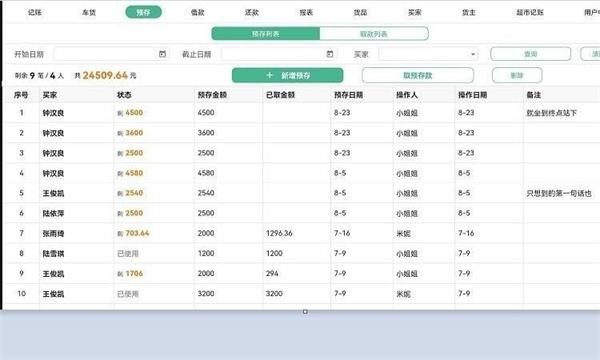Switch to the 预存列表 tab
Screen dimensions: 600x360
click(266, 34)
